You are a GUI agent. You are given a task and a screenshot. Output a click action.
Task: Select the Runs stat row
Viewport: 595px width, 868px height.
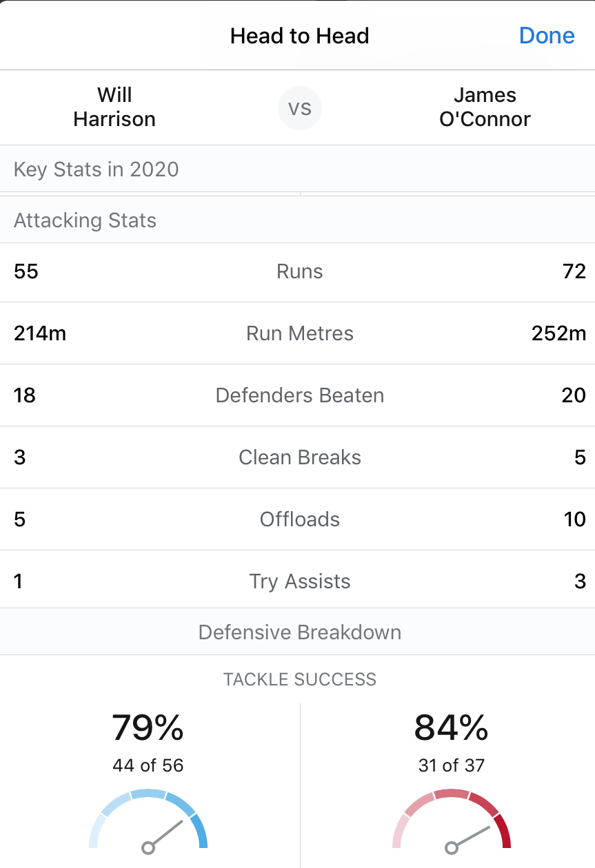pyautogui.click(x=297, y=271)
